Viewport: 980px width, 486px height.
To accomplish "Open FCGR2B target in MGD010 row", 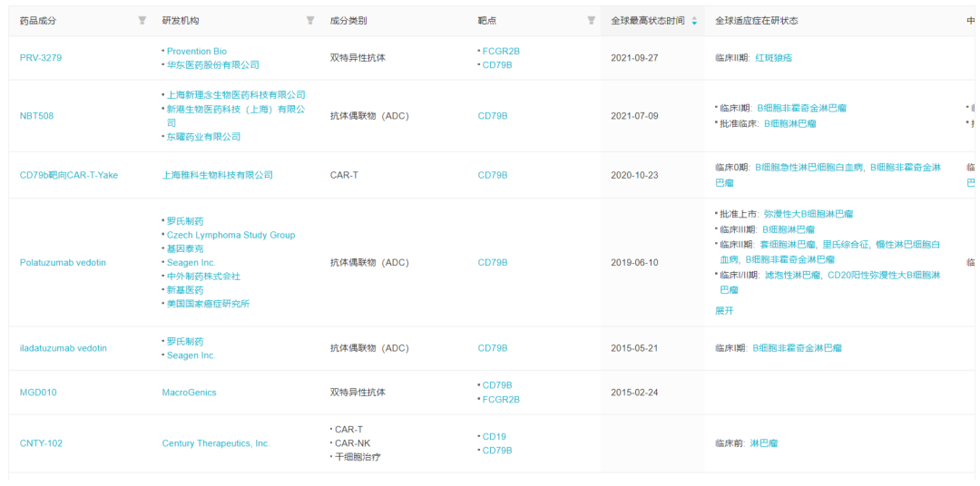I will [x=501, y=399].
